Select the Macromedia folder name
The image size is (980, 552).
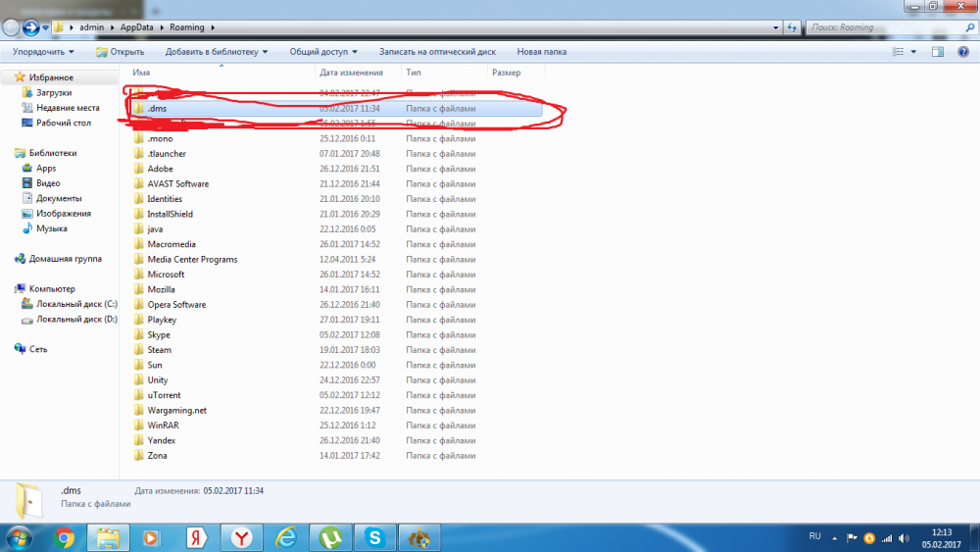click(171, 244)
